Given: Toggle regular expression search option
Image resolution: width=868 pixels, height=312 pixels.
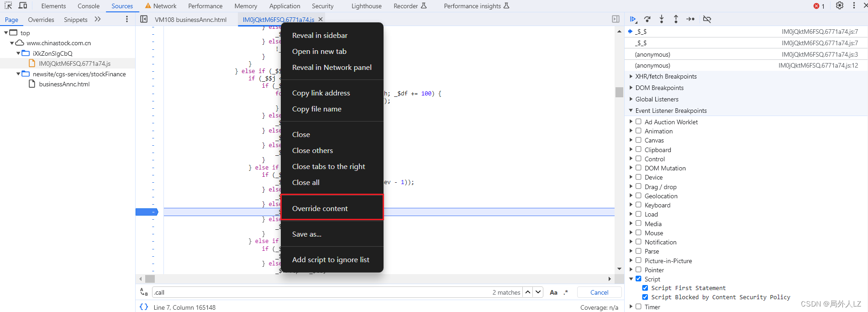Looking at the screenshot, I should tap(566, 292).
